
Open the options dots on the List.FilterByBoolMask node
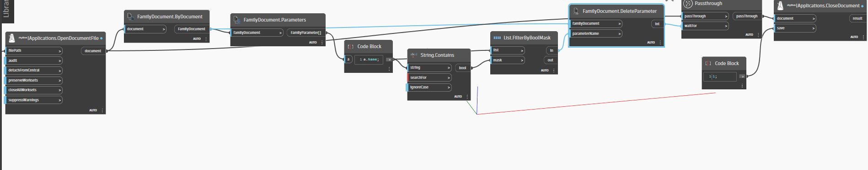coord(554,70)
